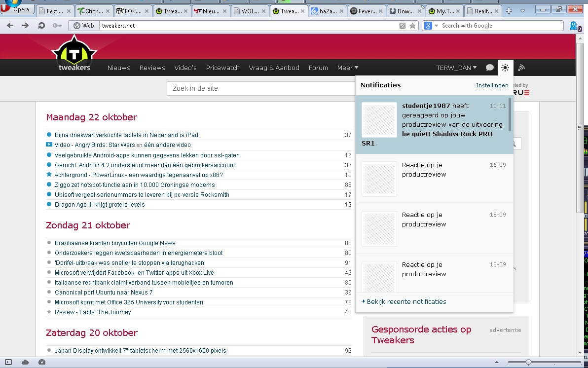Open Instellingen in notifications panel
The width and height of the screenshot is (588, 368).
coord(492,85)
